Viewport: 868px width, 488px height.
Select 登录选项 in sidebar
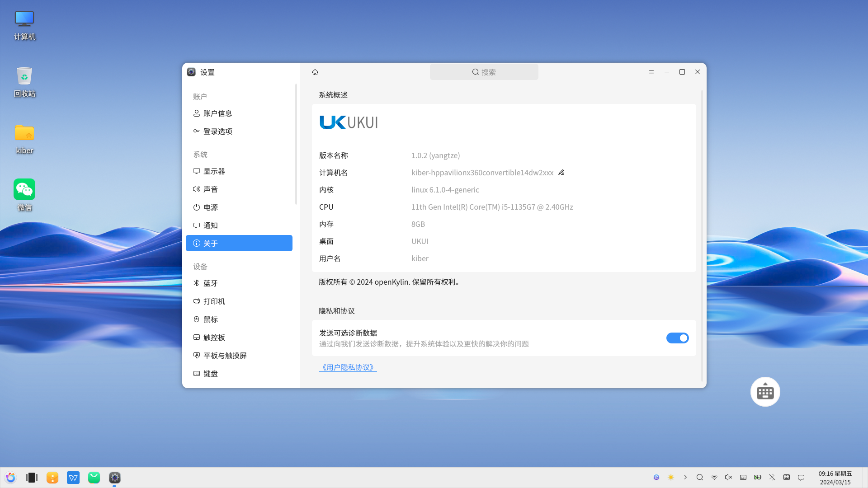[239, 131]
